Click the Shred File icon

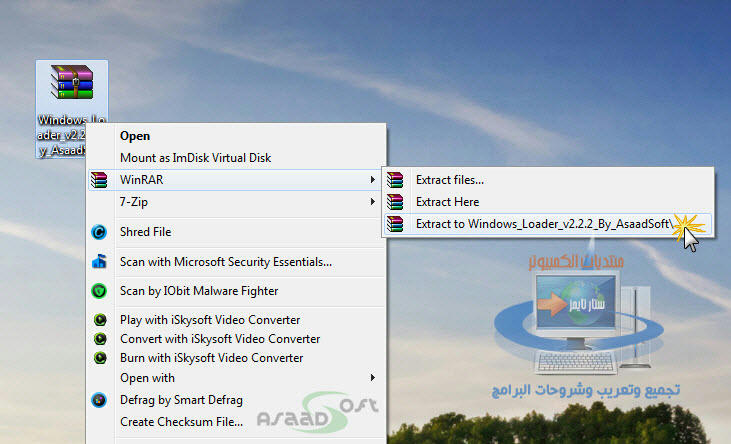click(99, 232)
